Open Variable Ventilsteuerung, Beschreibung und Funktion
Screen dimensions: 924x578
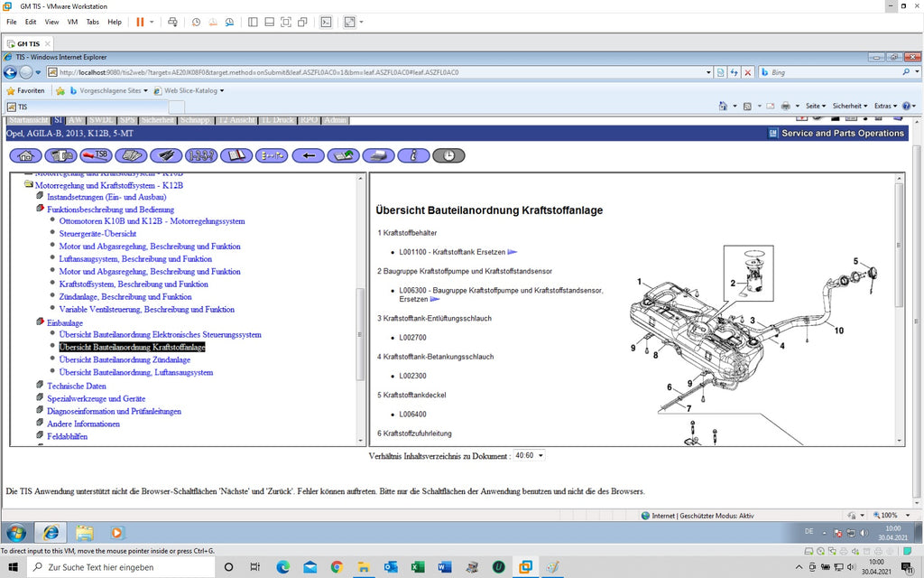point(147,309)
